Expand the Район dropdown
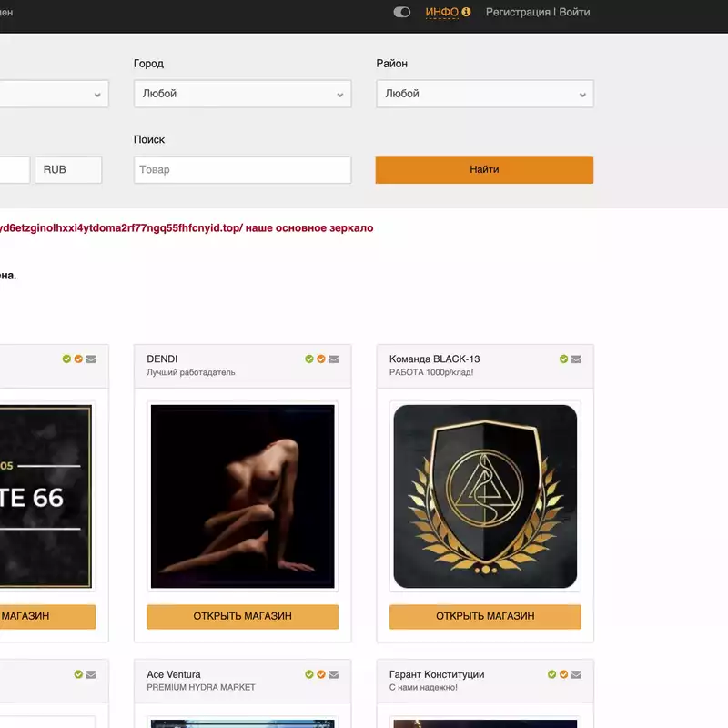The image size is (728, 728). (484, 94)
